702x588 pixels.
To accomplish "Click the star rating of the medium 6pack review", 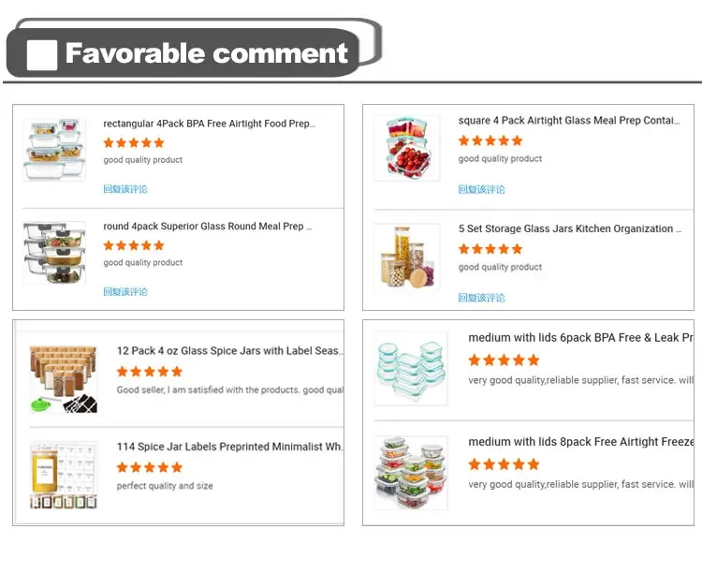I will [504, 360].
